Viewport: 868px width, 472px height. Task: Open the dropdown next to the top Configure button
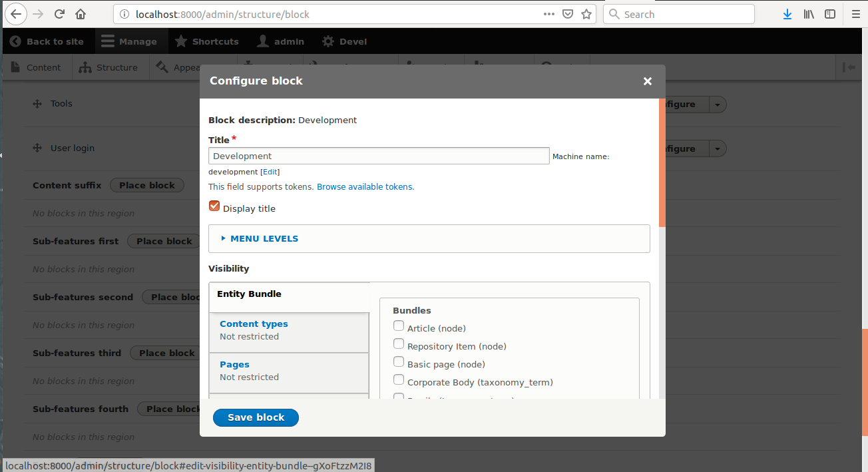tap(718, 105)
